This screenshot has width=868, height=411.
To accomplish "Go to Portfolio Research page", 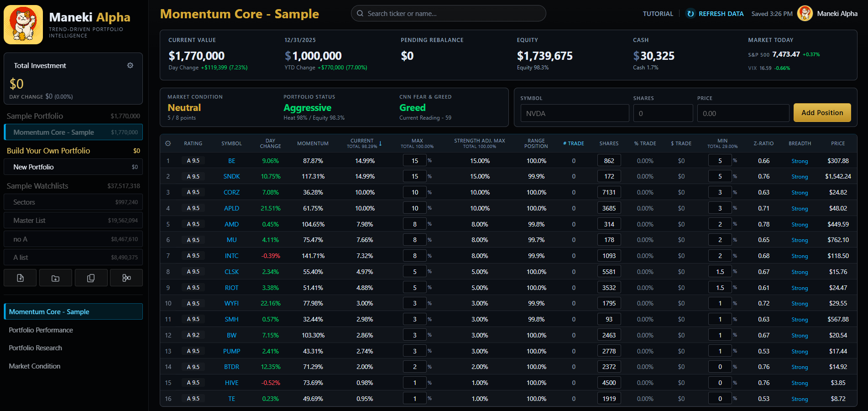I will click(x=35, y=348).
